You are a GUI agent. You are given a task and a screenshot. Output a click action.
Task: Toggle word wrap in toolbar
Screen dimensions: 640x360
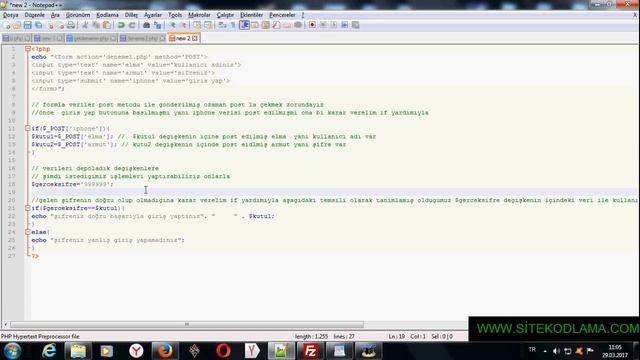click(222, 25)
